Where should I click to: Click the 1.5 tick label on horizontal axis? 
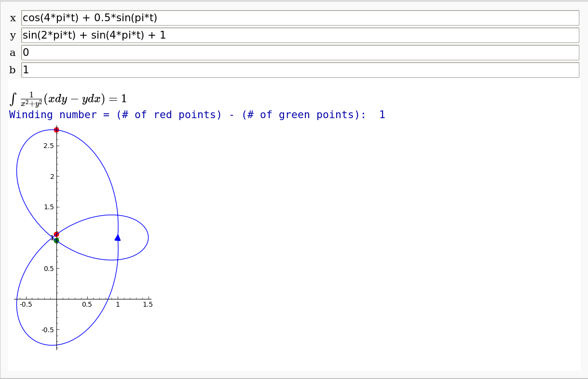click(x=148, y=304)
